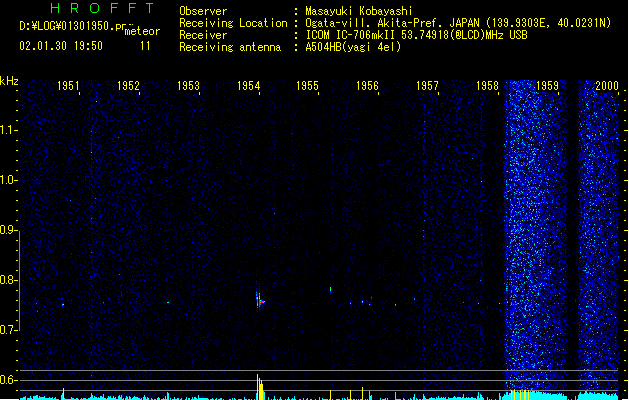Screen dimensions: 629x400
Task: Click the 2000 time axis label
Action: tap(607, 86)
